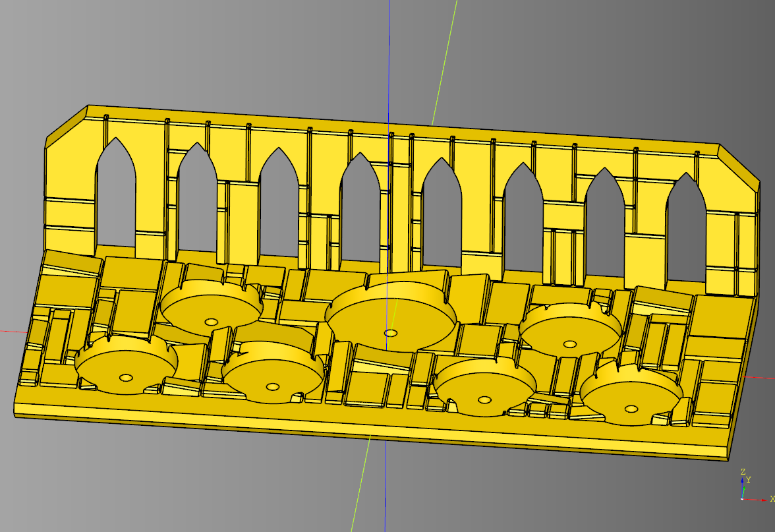This screenshot has width=775, height=532.
Task: Click the Z axis label on orientation triad
Action: coord(743,472)
